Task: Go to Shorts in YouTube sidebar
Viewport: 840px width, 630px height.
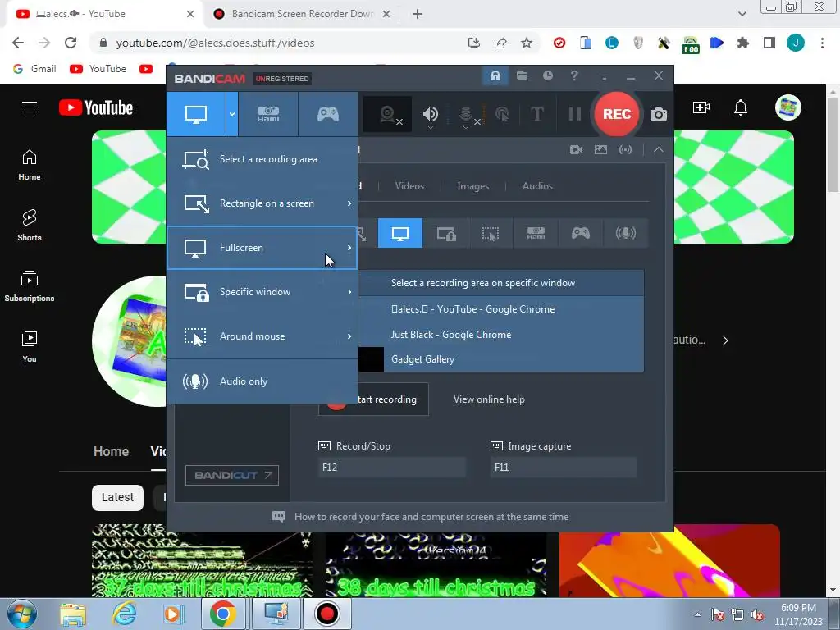Action: (x=30, y=225)
